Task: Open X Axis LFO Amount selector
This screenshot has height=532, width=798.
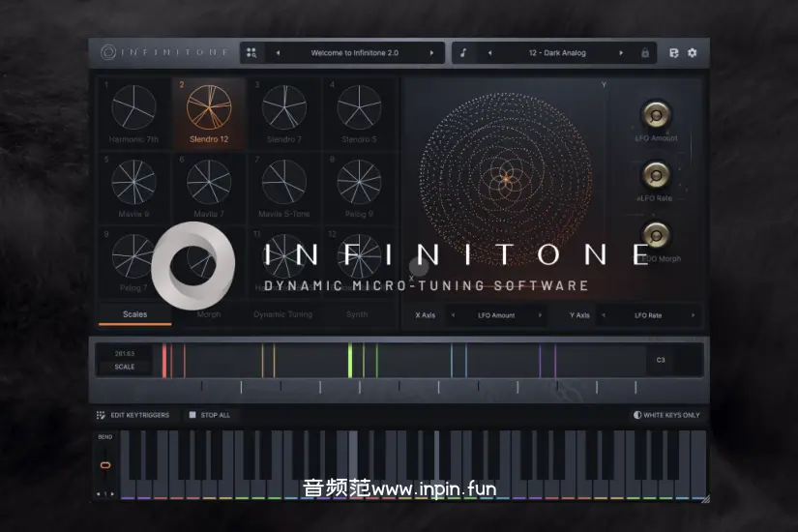Action: (496, 315)
